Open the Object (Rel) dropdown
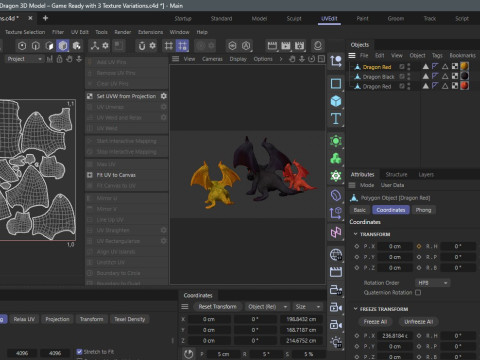 (x=267, y=307)
